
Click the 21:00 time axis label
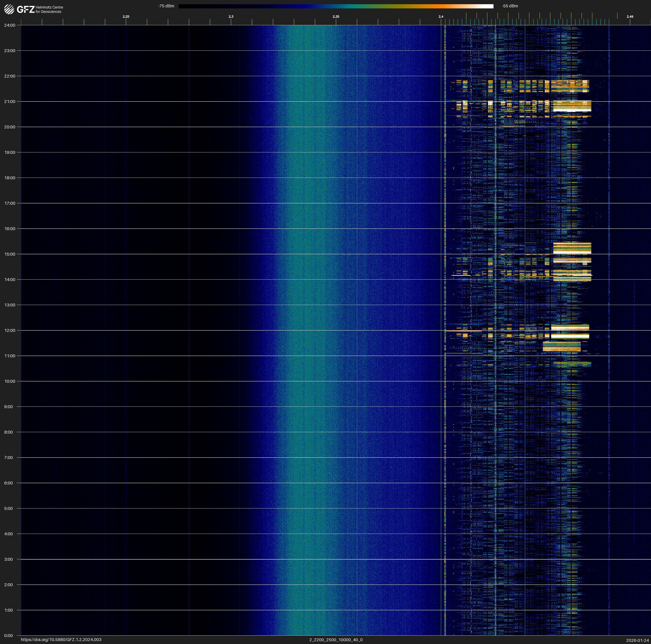coord(10,102)
